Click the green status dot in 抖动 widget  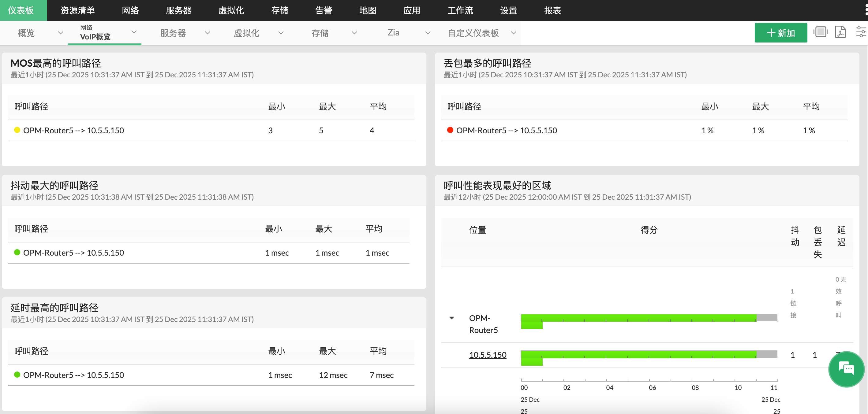point(17,252)
